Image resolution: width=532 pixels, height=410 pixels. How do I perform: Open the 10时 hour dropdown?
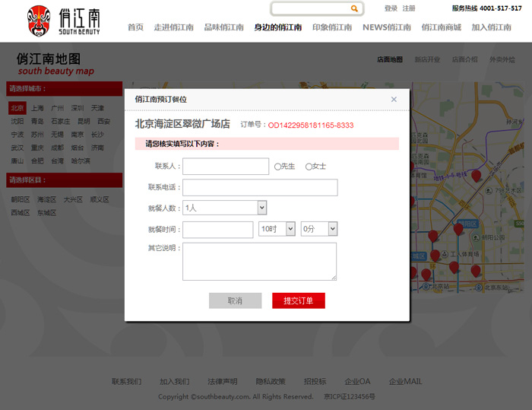pos(277,229)
